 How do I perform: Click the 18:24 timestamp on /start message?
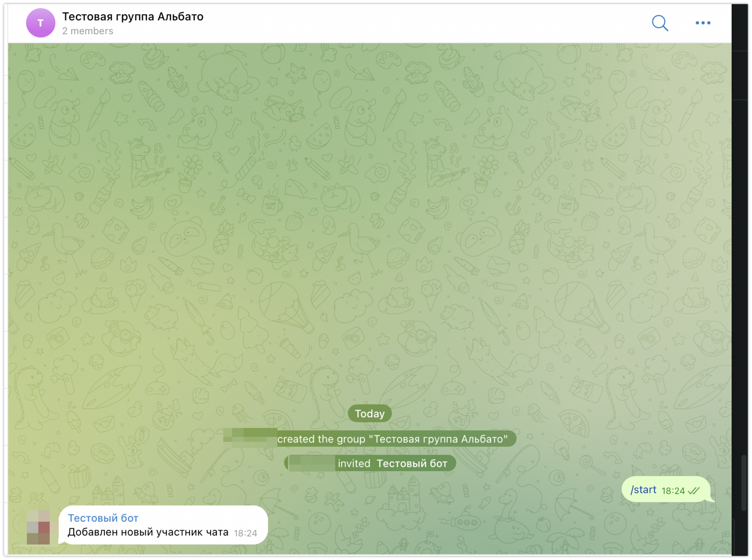tap(673, 491)
